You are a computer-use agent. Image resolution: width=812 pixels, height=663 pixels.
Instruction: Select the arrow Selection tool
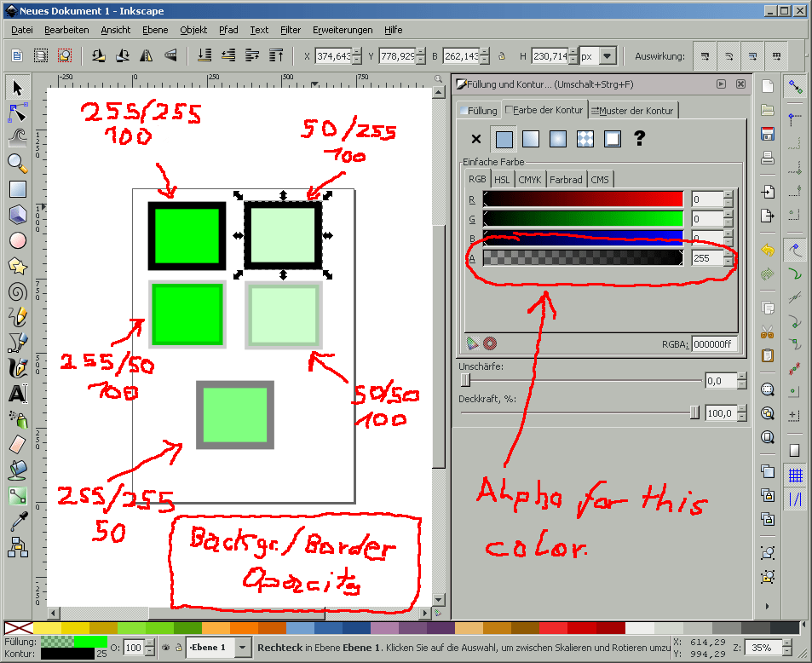[15, 89]
